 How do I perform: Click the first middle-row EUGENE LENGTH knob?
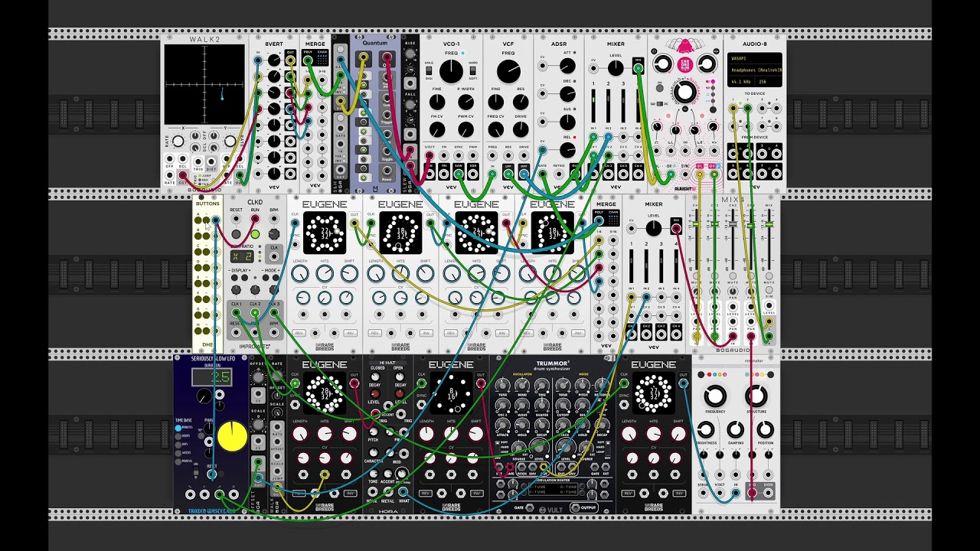[300, 274]
